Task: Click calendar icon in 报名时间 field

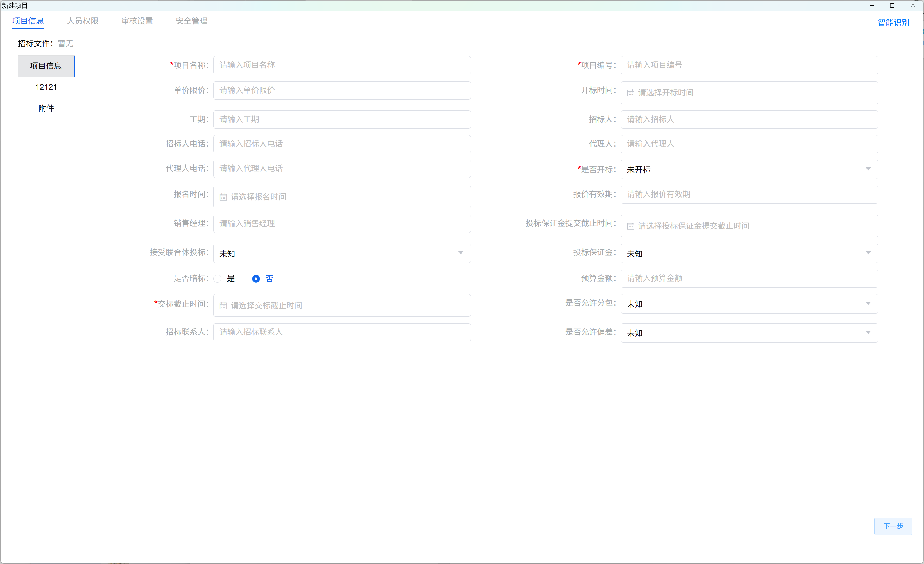Action: point(223,197)
